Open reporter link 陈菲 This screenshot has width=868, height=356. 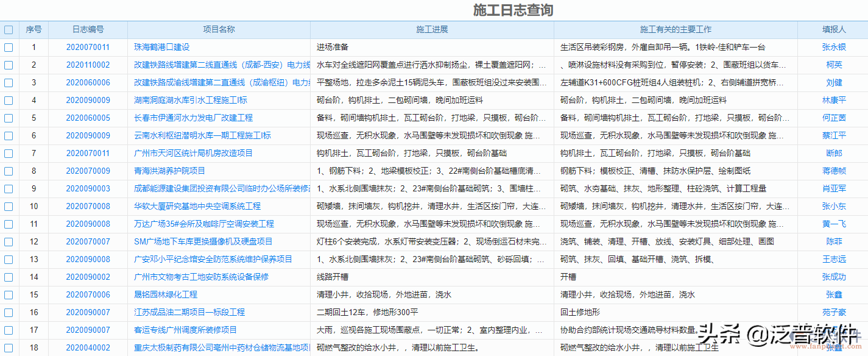[834, 241]
